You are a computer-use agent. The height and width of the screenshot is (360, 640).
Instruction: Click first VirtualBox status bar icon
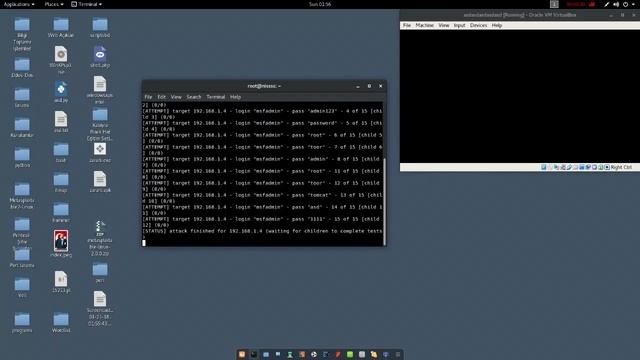coord(544,167)
